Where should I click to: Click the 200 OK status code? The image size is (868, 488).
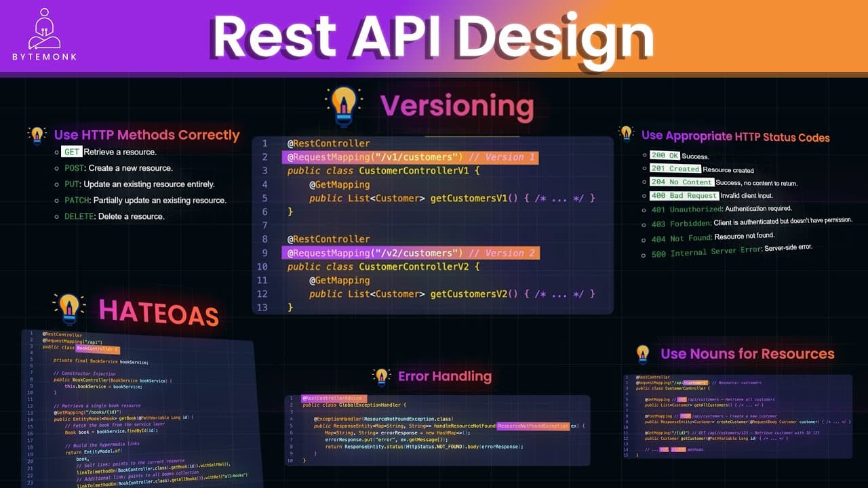665,155
